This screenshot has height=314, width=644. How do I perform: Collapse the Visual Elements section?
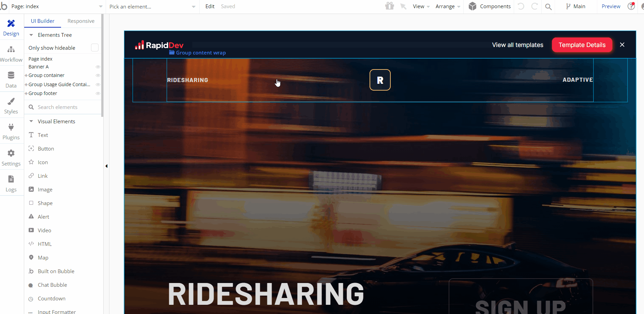coord(31,121)
